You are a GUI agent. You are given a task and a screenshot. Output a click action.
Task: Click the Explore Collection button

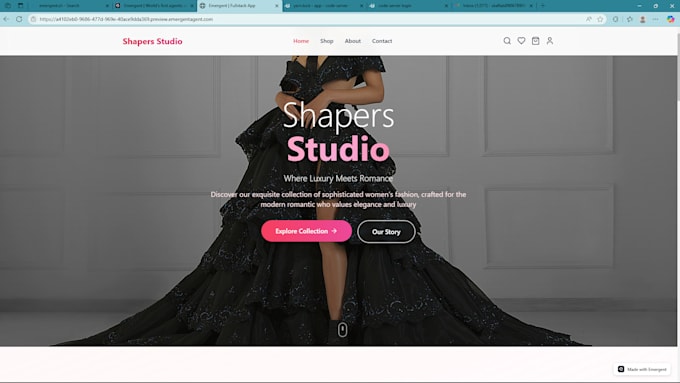tap(306, 231)
